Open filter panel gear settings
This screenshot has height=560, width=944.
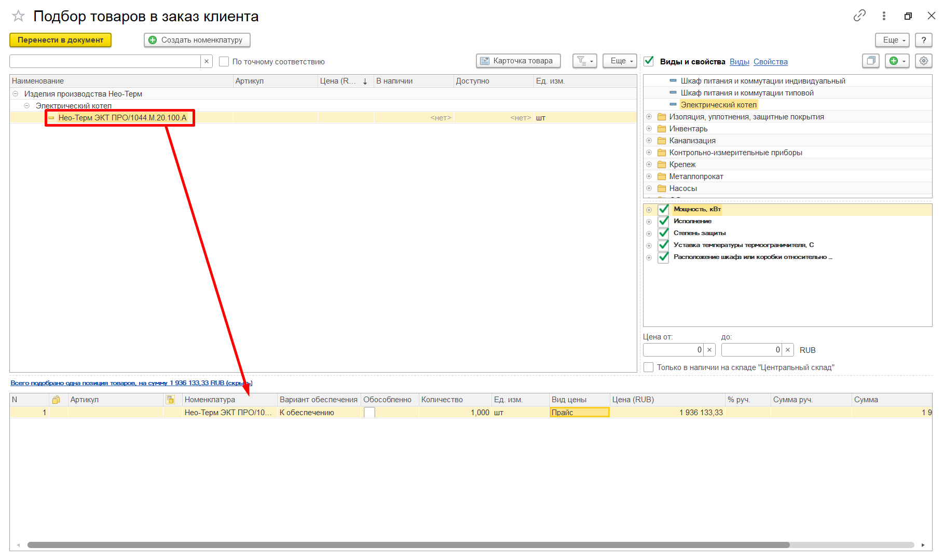pyautogui.click(x=924, y=61)
